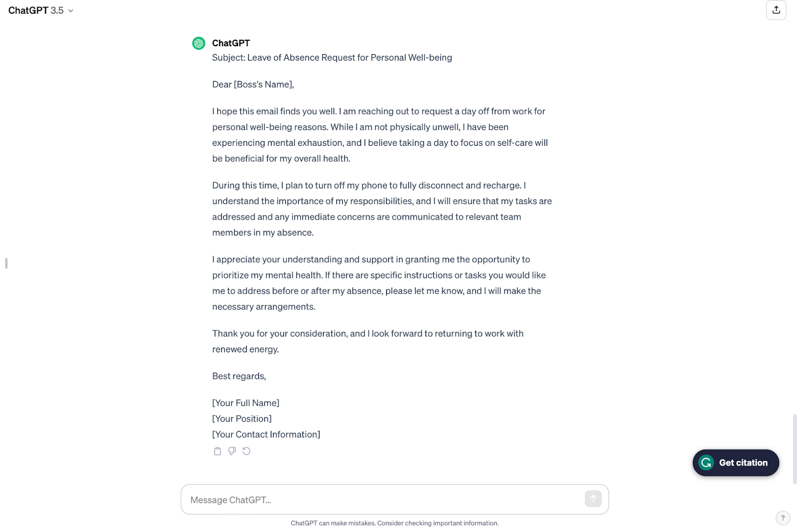
Task: Click the ChatGPT author name above the response
Action: (231, 43)
